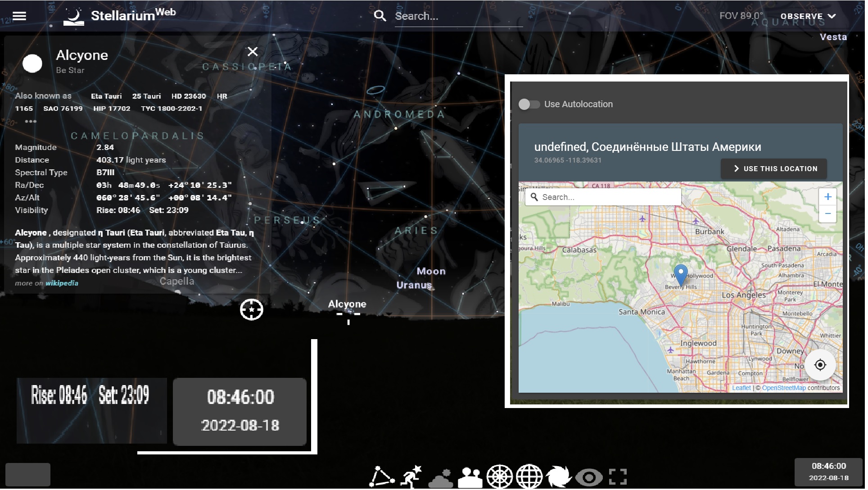Zoom in on the map
Viewport: 868px width, 490px height.
point(827,197)
